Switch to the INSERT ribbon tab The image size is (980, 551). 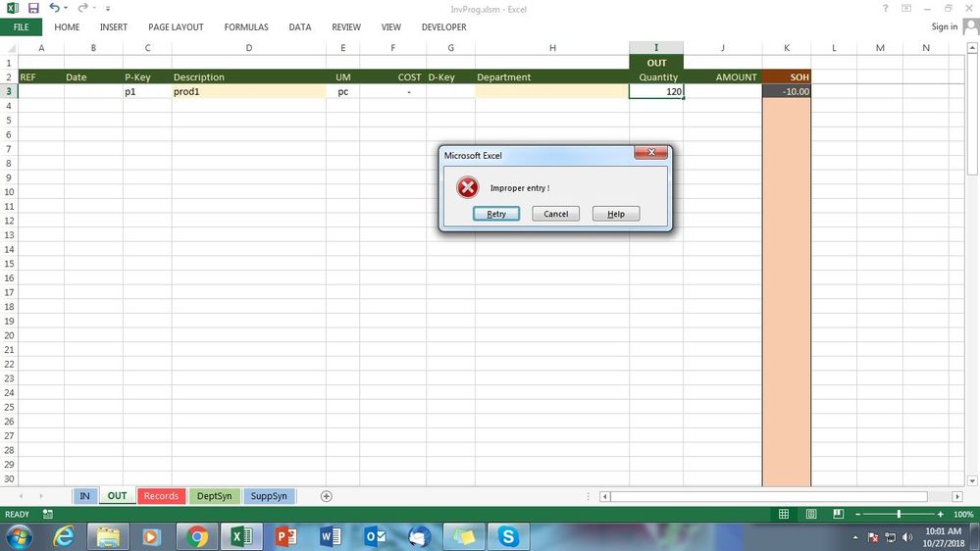(x=114, y=26)
